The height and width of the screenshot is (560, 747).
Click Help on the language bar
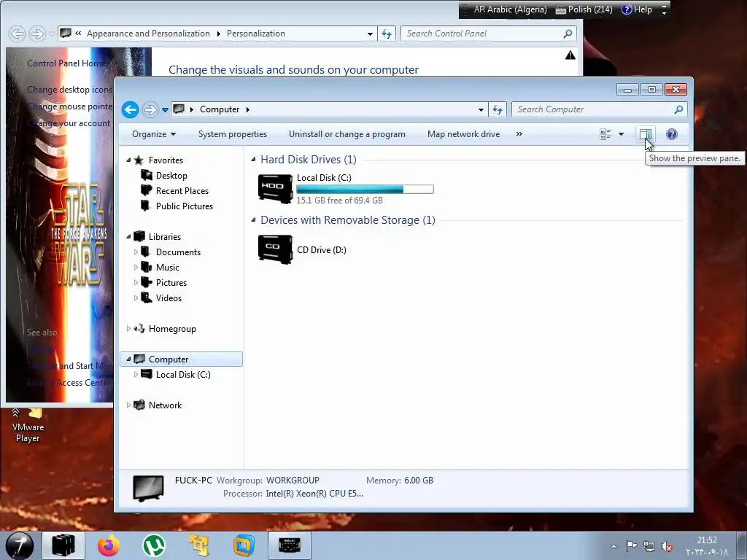(x=637, y=9)
